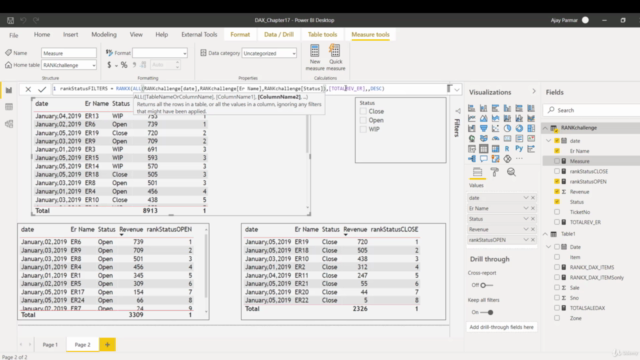The image size is (640, 360).
Task: Select the gauge visual
Action: click(x=495, y=139)
